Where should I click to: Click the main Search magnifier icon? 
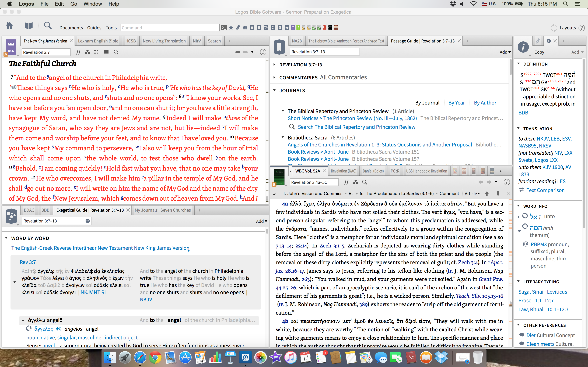point(48,26)
